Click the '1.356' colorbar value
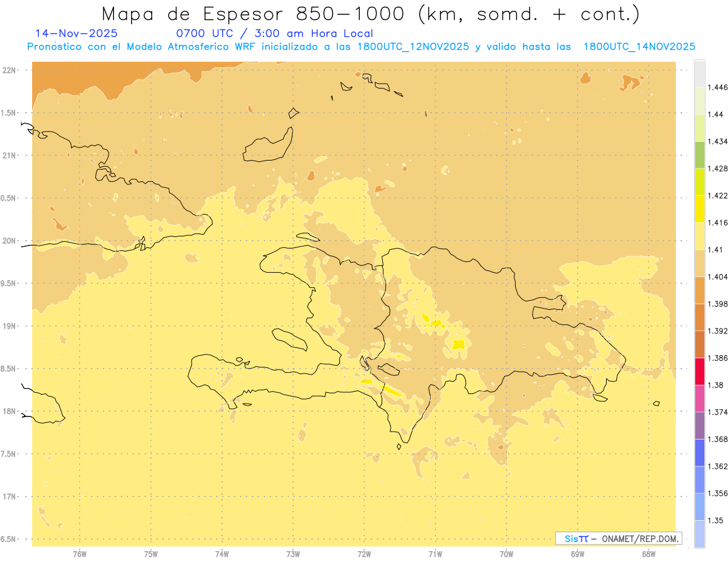Viewport: 728px width, 562px height. [x=717, y=493]
